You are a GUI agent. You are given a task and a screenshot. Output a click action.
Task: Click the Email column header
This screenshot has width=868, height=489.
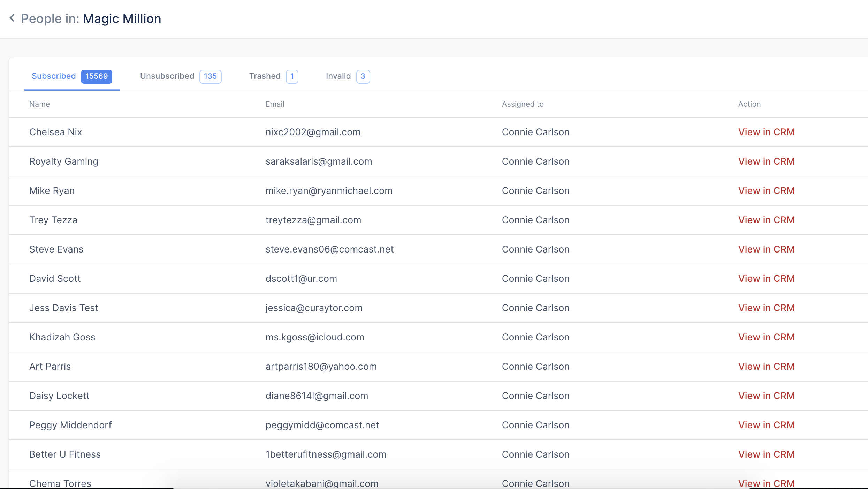(x=275, y=104)
